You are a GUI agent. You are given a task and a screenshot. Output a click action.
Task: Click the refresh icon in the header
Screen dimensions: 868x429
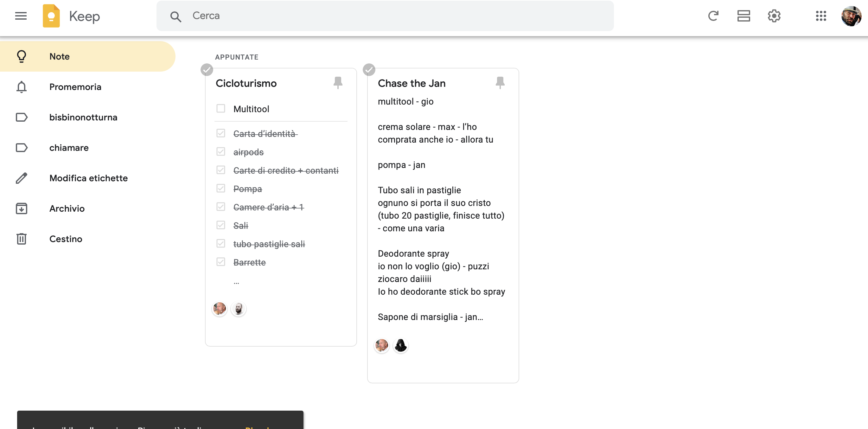coord(713,16)
